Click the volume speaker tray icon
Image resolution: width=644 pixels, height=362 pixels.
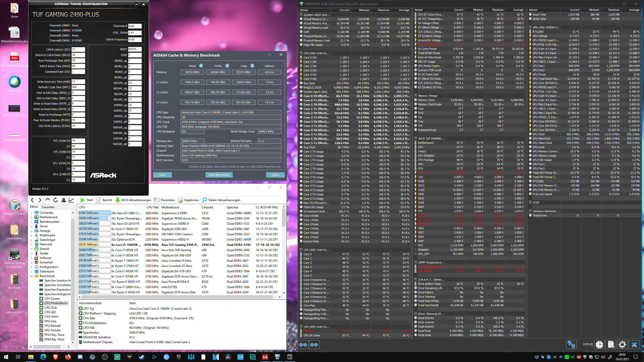pyautogui.click(x=603, y=357)
